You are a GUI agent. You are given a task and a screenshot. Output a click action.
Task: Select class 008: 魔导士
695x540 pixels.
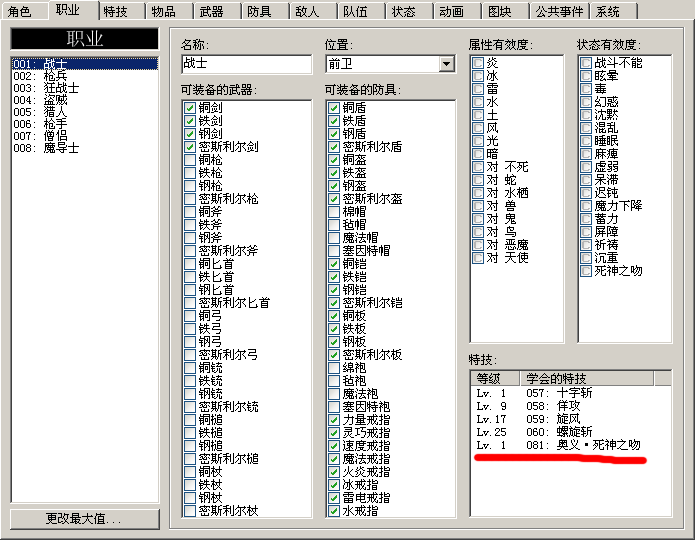84,148
